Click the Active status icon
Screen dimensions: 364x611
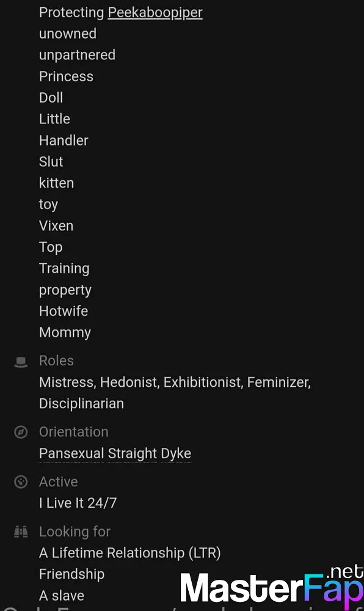[x=21, y=482]
